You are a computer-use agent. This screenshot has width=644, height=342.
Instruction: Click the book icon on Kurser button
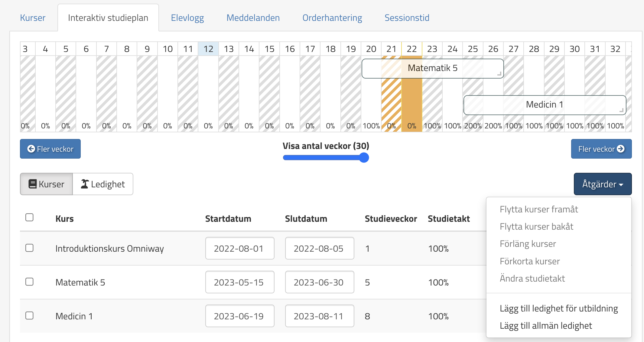32,184
